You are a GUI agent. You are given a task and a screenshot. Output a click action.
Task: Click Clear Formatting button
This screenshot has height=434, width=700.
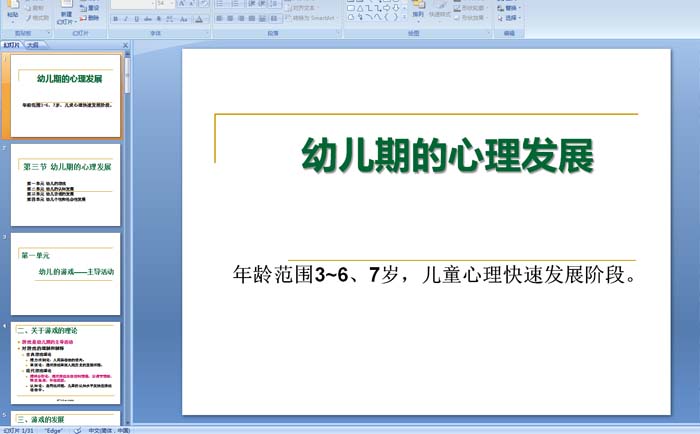[203, 4]
